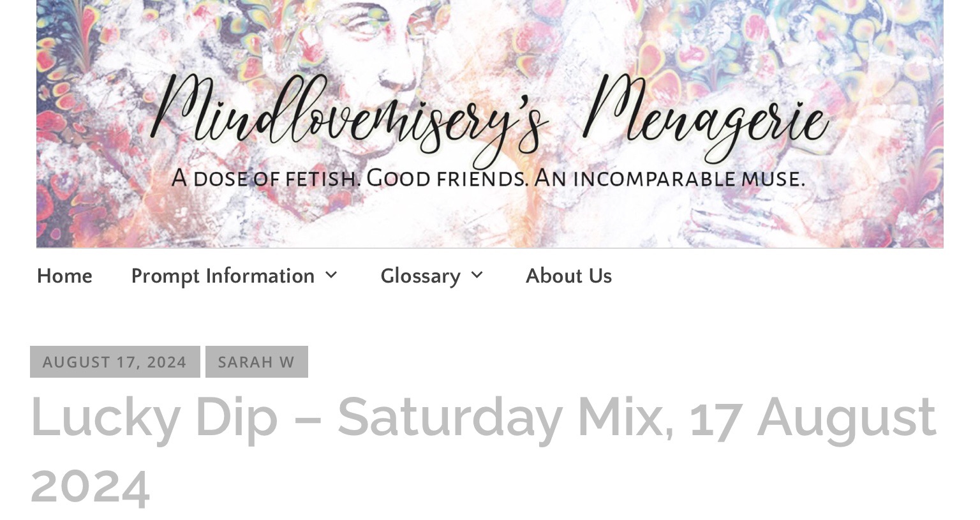The image size is (980, 520).
Task: Expand the Glossary chevron arrow
Action: tap(477, 276)
